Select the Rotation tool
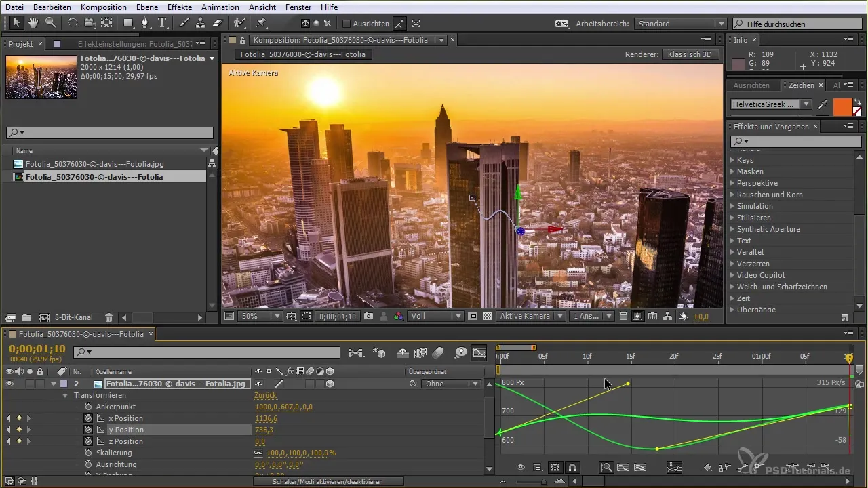This screenshot has width=868, height=488. pos(73,23)
